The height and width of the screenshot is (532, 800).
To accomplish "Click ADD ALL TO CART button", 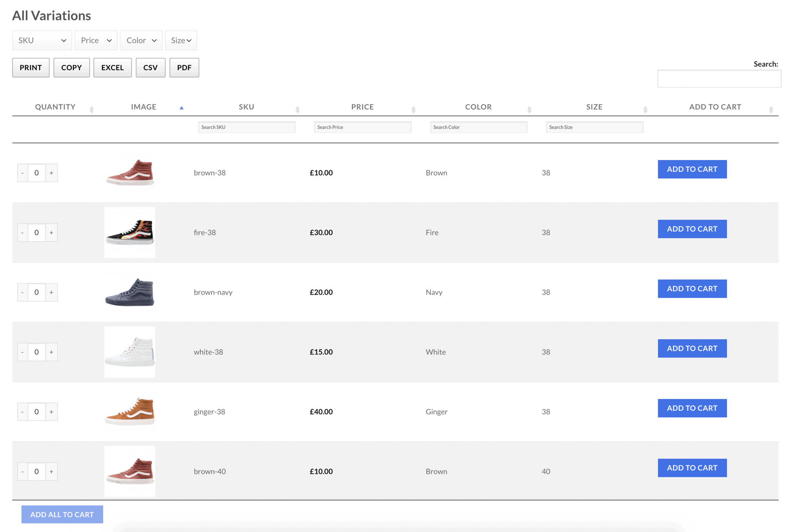I will tap(62, 514).
